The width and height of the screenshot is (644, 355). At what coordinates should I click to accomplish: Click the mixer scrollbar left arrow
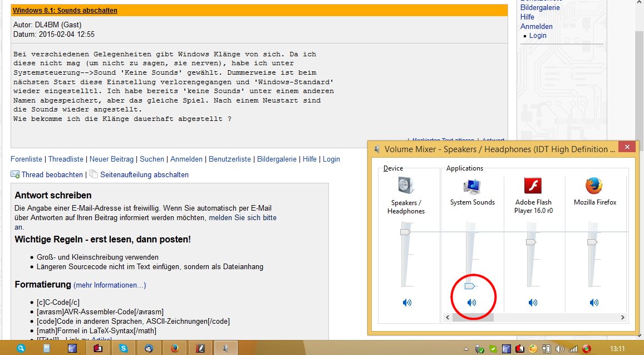point(448,317)
